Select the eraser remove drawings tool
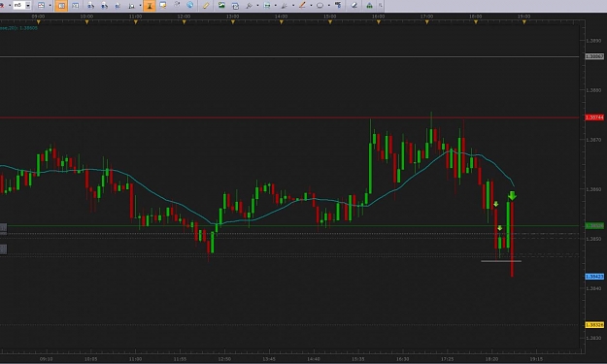 (x=354, y=6)
